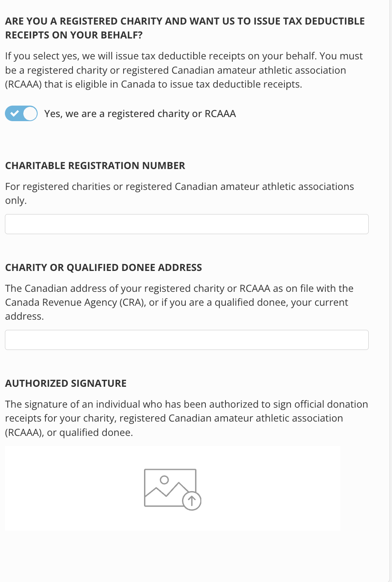
Task: Click the Canada Revenue Agency address description text
Action: tap(179, 302)
